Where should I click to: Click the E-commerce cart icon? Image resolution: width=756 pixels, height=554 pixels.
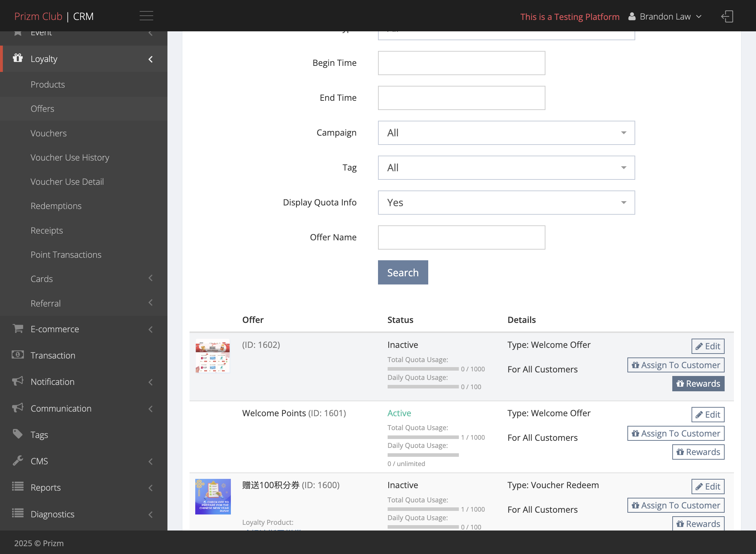coord(18,328)
